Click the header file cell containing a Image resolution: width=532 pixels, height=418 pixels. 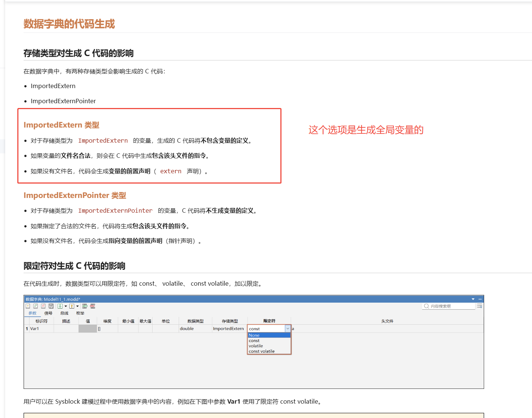(x=387, y=328)
